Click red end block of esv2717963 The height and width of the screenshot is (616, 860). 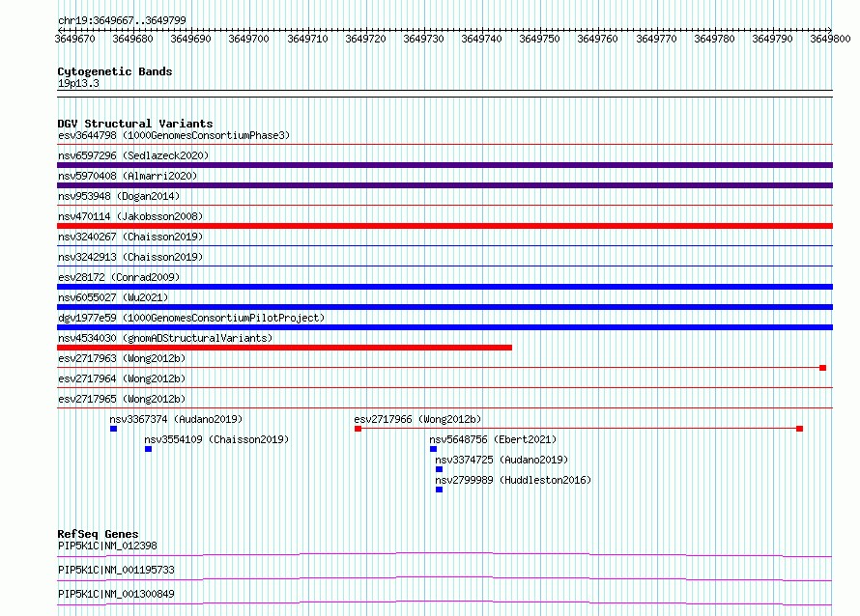822,368
